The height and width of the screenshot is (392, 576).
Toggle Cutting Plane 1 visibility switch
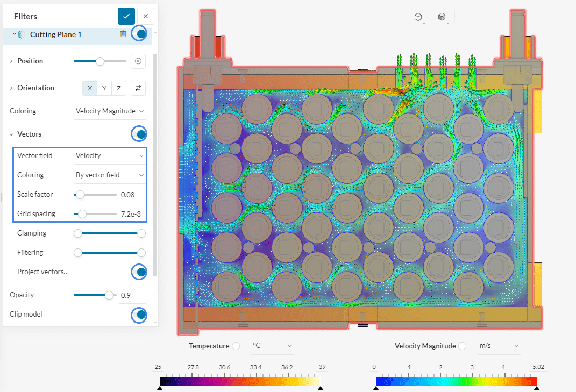coord(139,34)
